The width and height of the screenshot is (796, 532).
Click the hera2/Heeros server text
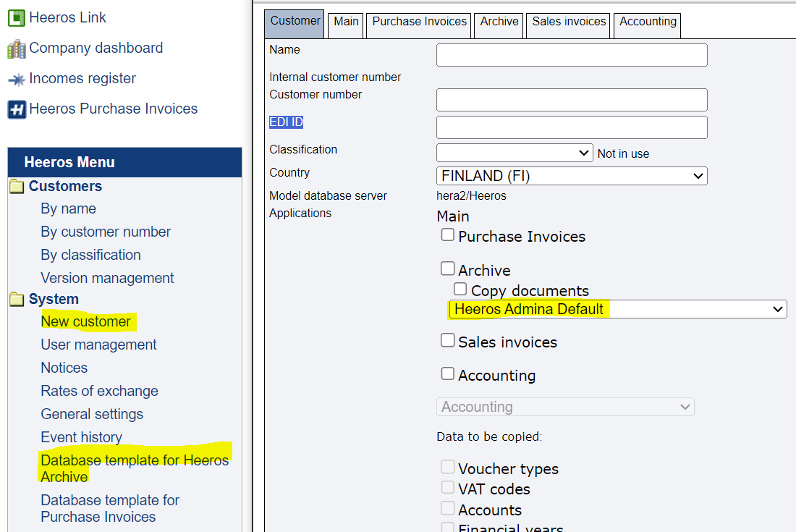point(471,196)
